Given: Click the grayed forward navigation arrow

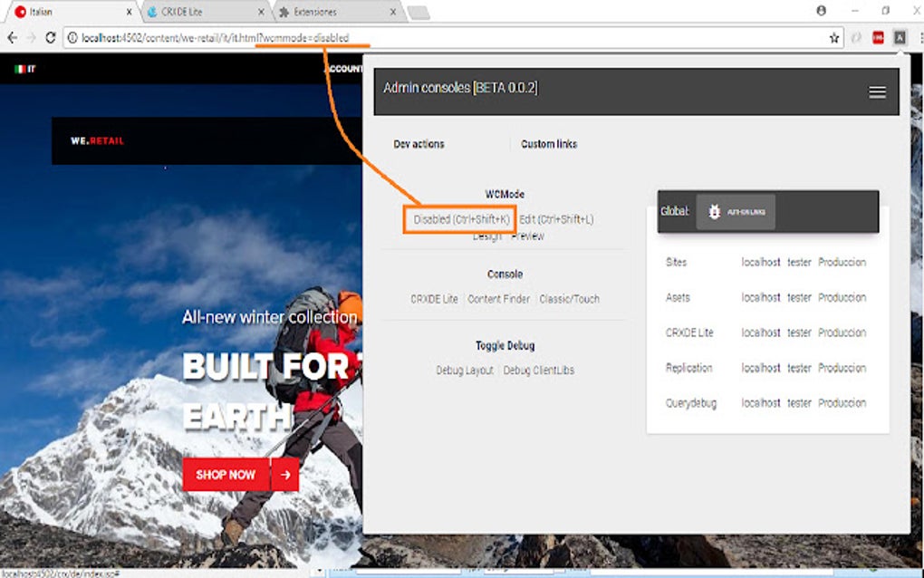Looking at the screenshot, I should coord(30,38).
